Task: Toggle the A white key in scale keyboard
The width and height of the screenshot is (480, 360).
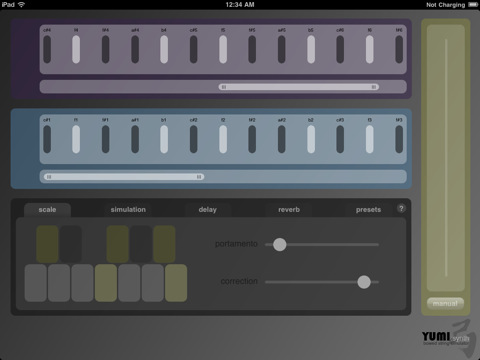Action: [x=153, y=283]
